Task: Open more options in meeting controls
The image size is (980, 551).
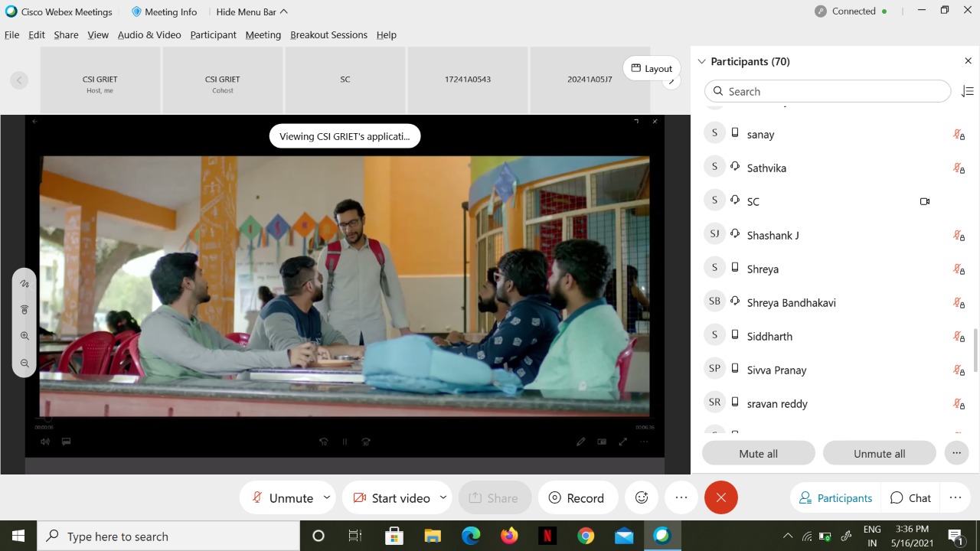Action: point(681,497)
